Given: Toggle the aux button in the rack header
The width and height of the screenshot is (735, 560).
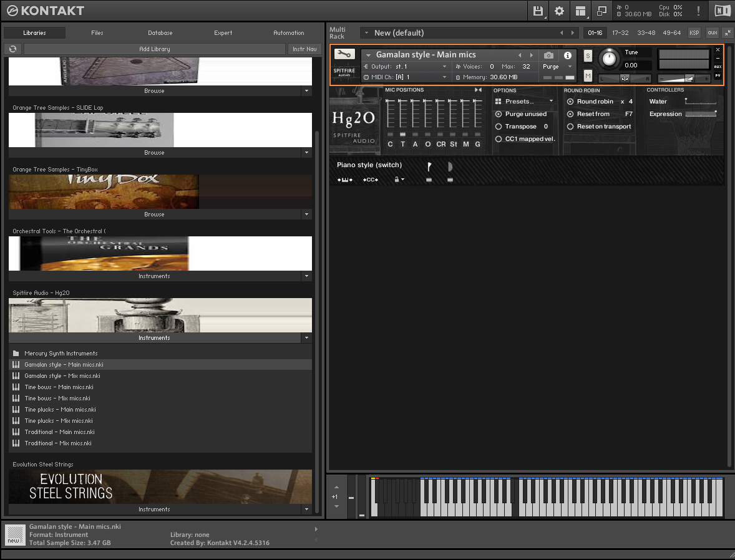Looking at the screenshot, I should pos(713,33).
